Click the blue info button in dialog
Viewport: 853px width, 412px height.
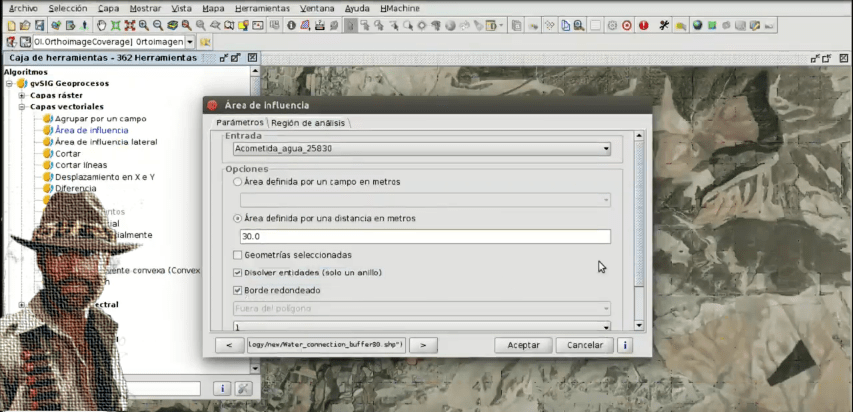pyautogui.click(x=625, y=345)
